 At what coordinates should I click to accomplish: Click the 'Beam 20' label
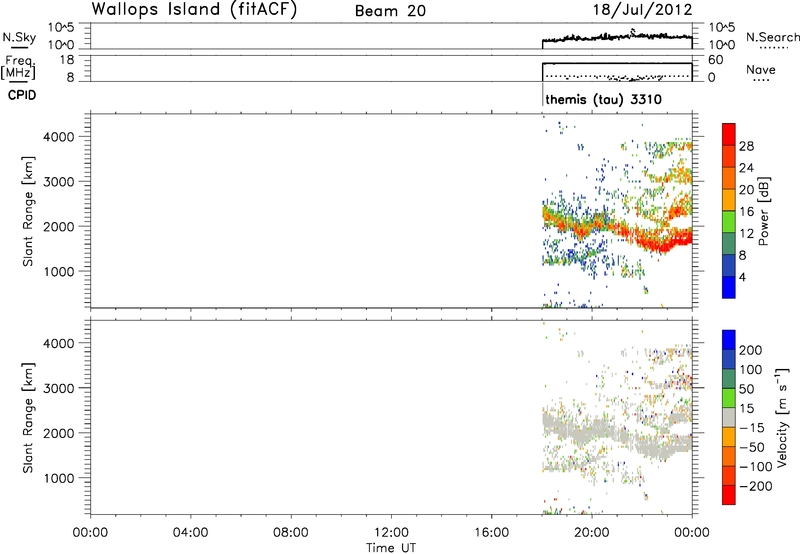[x=390, y=11]
